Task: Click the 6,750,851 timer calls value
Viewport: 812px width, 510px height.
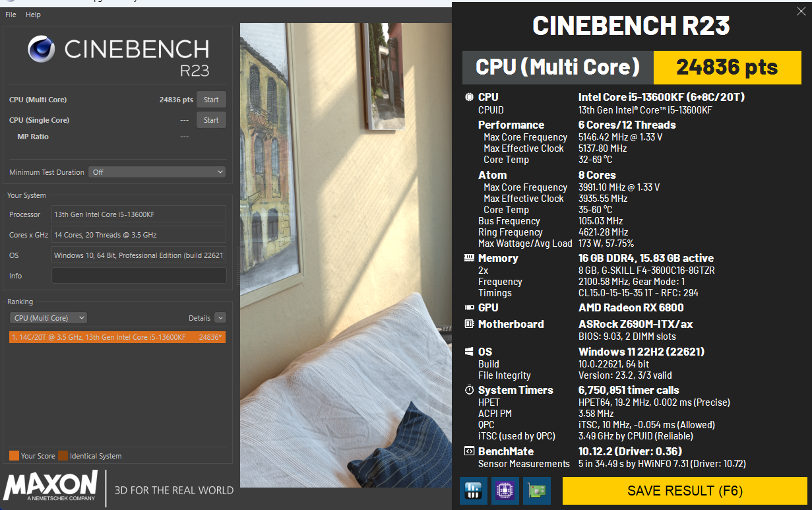Action: tap(629, 390)
